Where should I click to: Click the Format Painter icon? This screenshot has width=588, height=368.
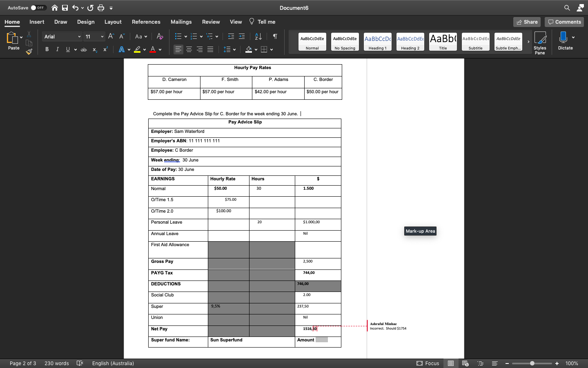[29, 52]
